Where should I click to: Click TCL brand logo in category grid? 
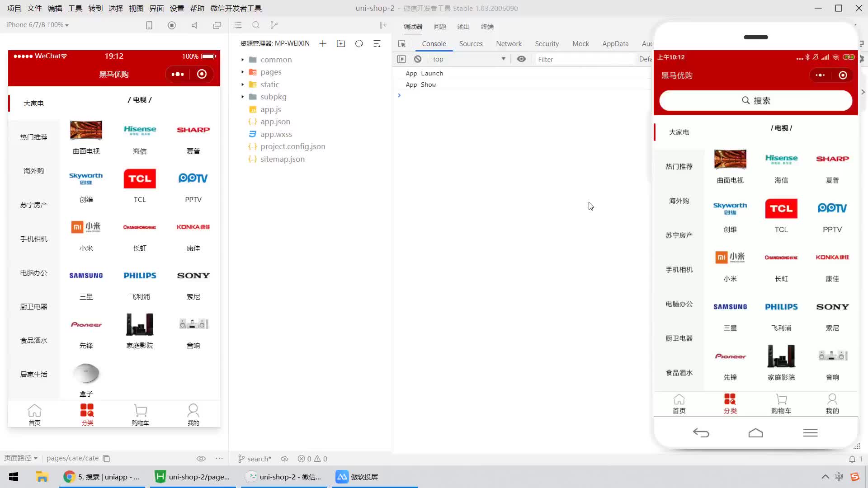140,178
